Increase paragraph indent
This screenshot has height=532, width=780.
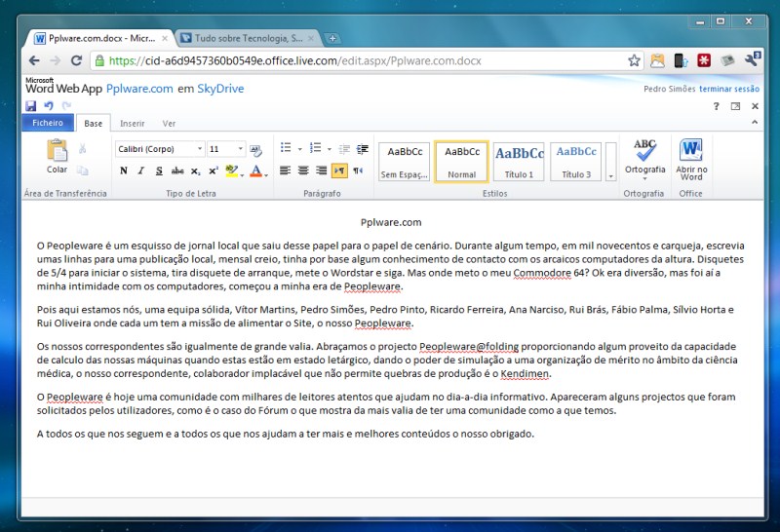click(363, 149)
